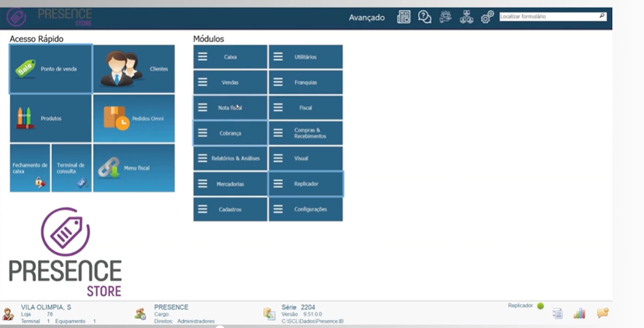Open the Nota fiscal module

click(x=231, y=108)
